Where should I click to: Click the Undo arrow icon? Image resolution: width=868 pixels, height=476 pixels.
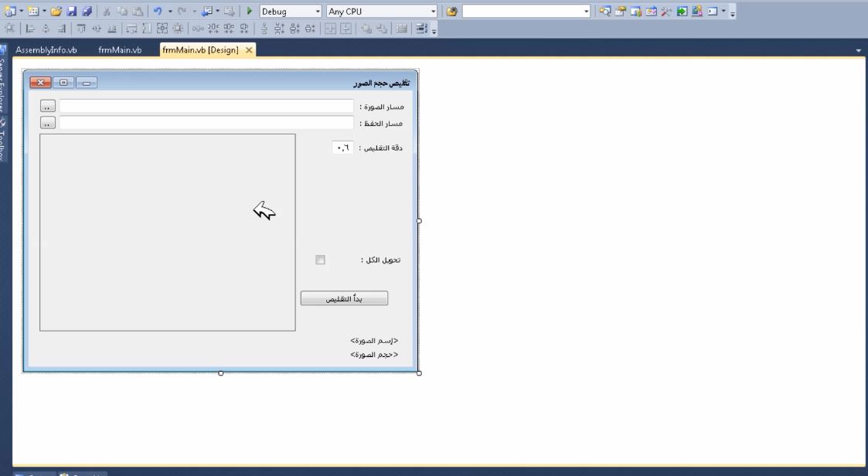(x=158, y=12)
